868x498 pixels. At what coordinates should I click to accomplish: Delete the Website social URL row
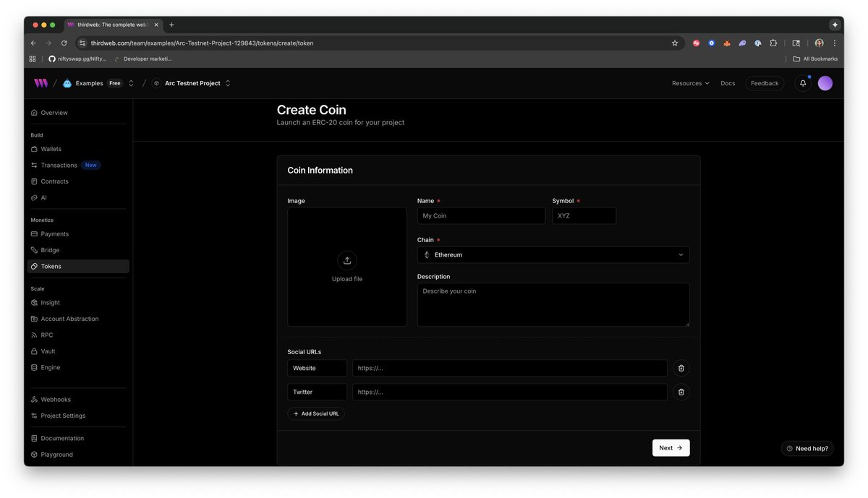point(680,369)
